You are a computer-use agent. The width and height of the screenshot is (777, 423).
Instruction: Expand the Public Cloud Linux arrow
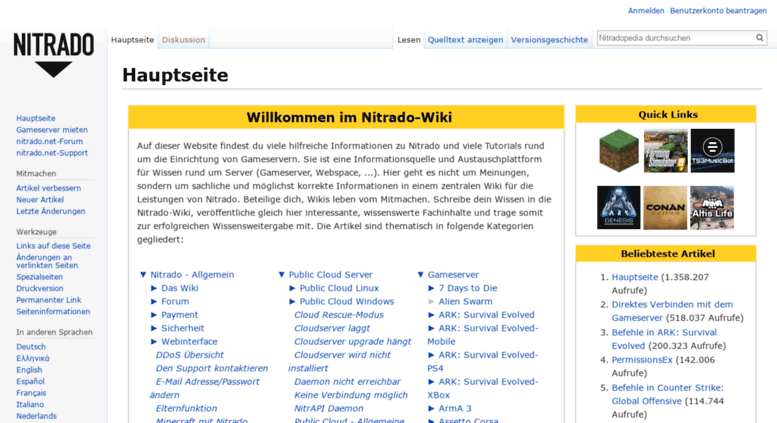pos(292,288)
